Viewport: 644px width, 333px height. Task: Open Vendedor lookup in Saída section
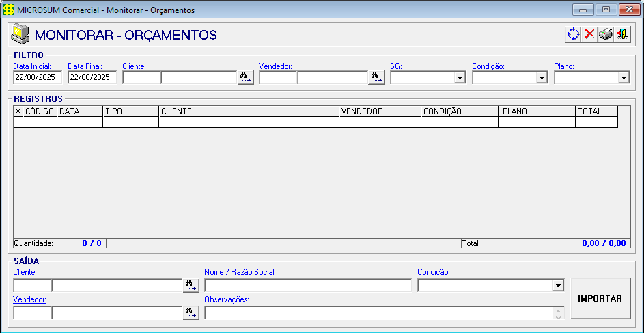tap(191, 312)
